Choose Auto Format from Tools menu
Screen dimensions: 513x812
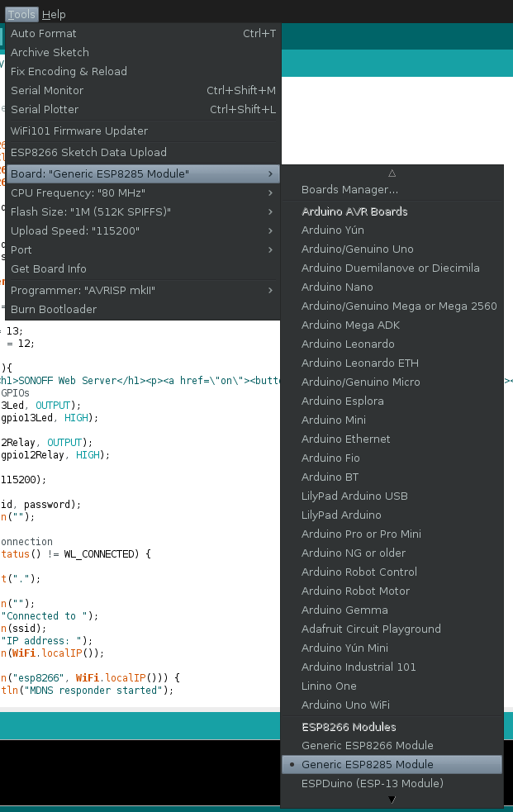coord(143,34)
